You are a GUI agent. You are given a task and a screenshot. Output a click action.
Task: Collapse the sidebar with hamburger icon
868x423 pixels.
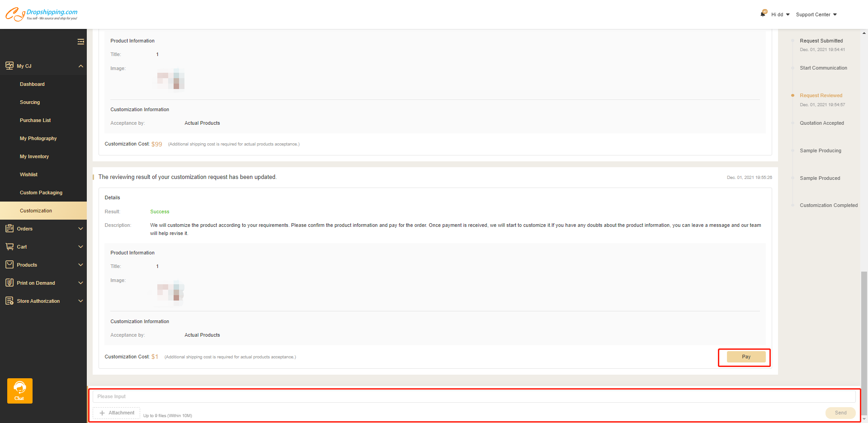80,42
